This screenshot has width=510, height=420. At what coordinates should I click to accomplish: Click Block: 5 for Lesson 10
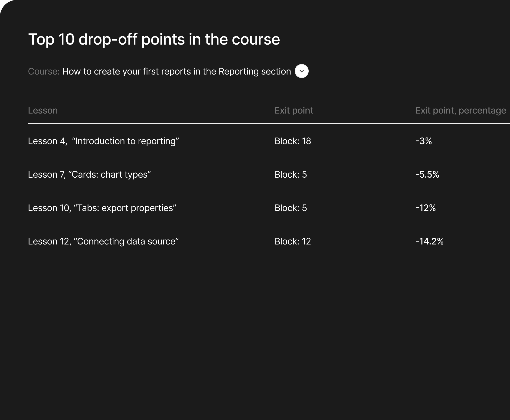291,208
